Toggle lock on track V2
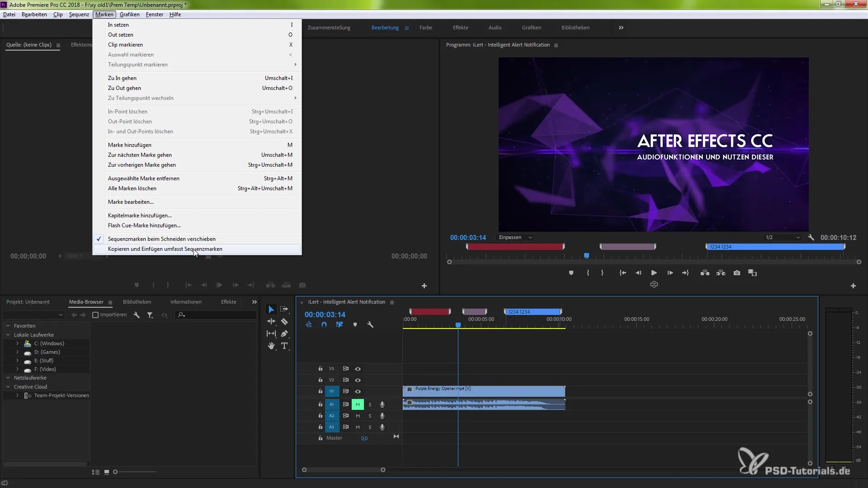The width and height of the screenshot is (868, 488). 321,380
